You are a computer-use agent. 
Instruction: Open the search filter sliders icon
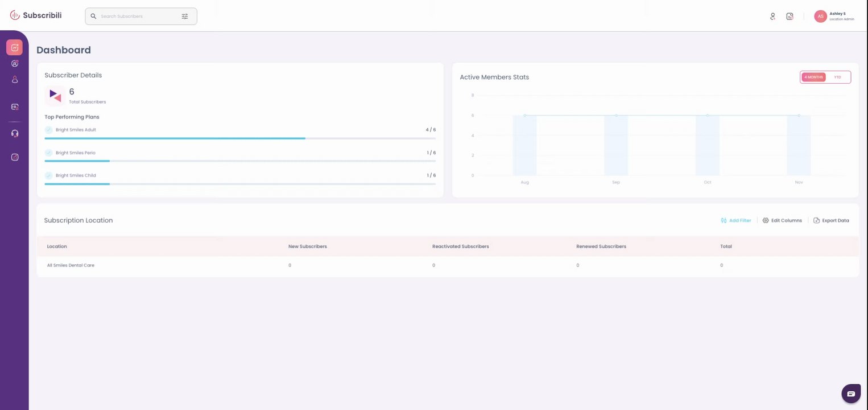(185, 17)
